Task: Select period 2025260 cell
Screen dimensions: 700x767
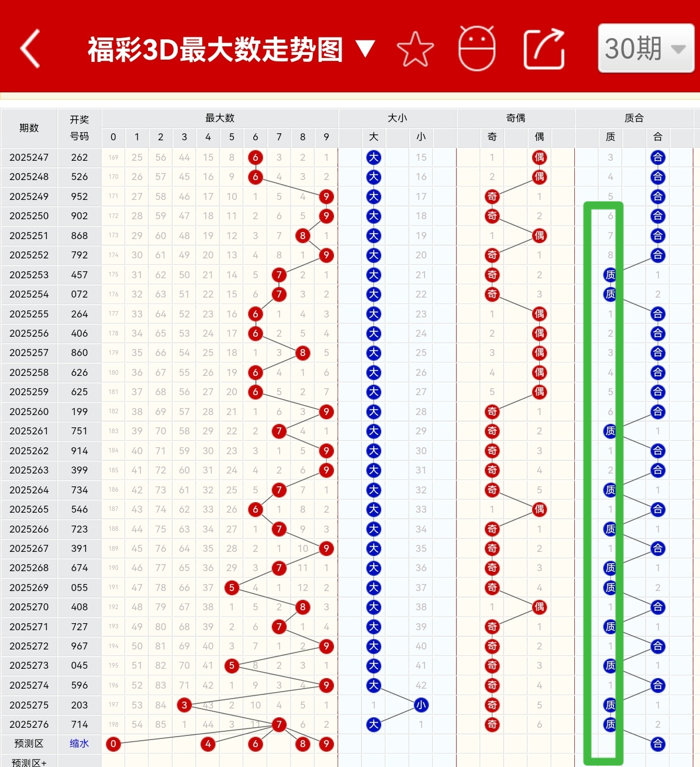Action: click(x=29, y=412)
